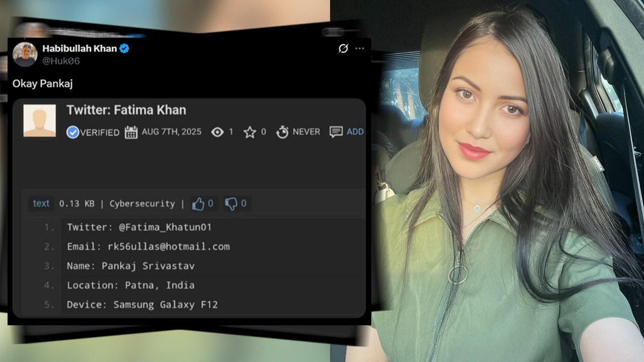The image size is (644, 362).
Task: Click the @Fatima_Khatun01 Twitter handle
Action: pyautogui.click(x=172, y=227)
